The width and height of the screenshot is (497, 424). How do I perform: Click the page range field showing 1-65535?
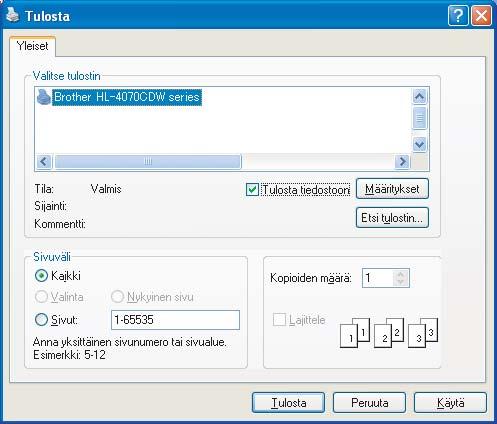click(x=175, y=320)
